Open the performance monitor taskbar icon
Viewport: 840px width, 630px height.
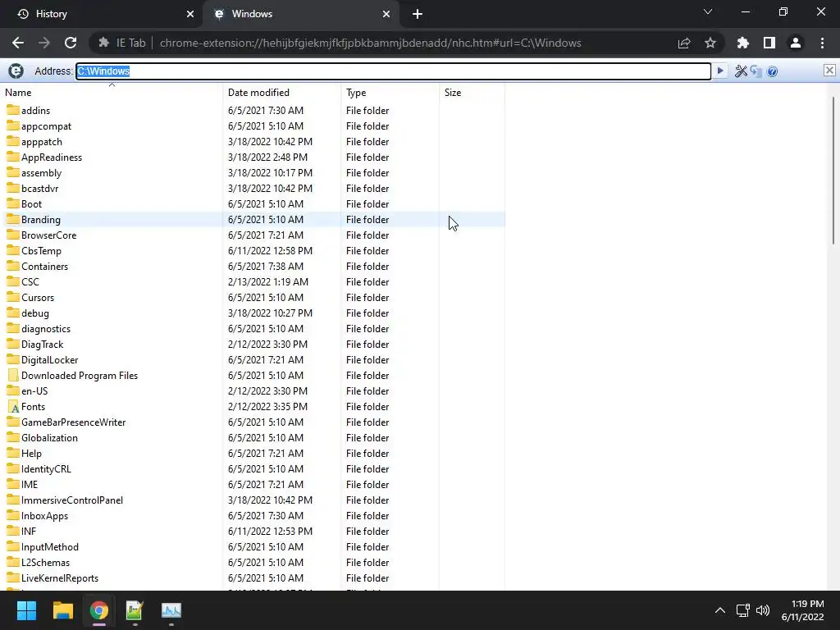tap(171, 610)
